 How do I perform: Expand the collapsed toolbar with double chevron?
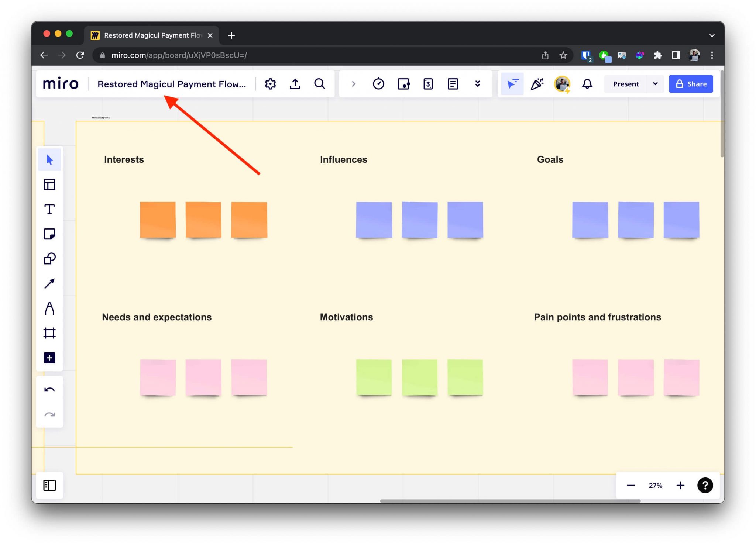[478, 84]
